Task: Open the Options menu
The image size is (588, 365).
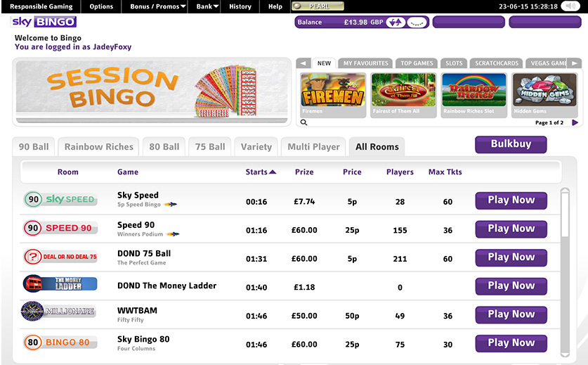Action: point(101,6)
